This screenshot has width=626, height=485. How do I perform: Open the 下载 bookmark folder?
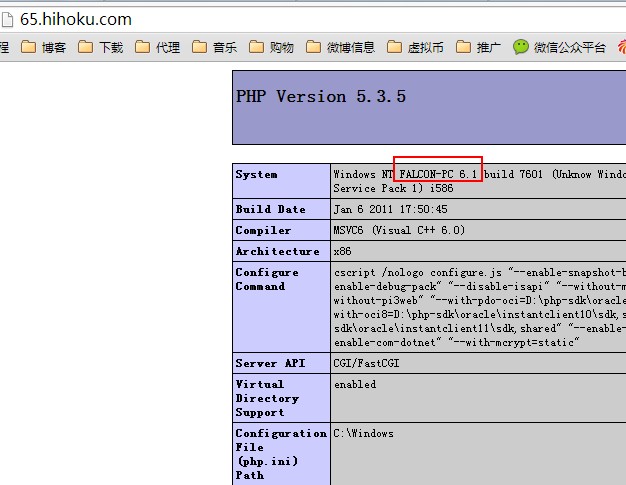[x=101, y=47]
